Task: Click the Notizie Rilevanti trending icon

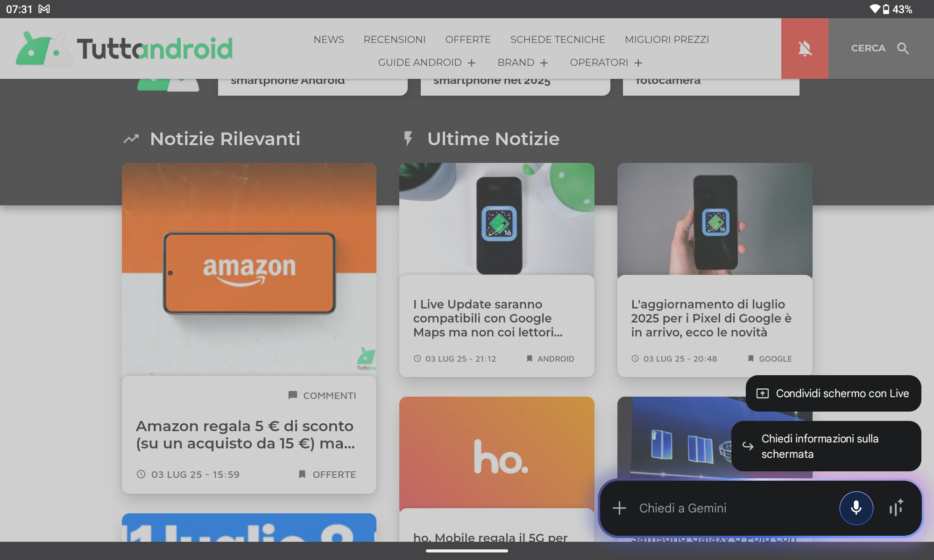Action: [131, 139]
